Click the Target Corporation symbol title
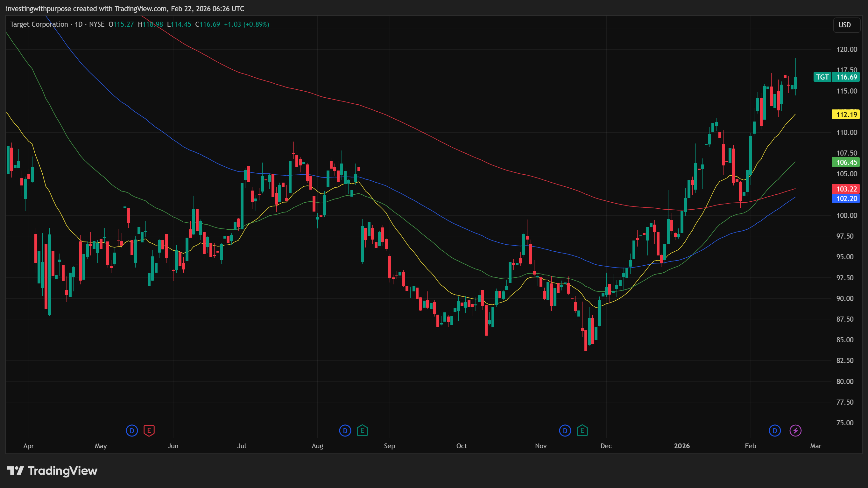 coord(39,24)
